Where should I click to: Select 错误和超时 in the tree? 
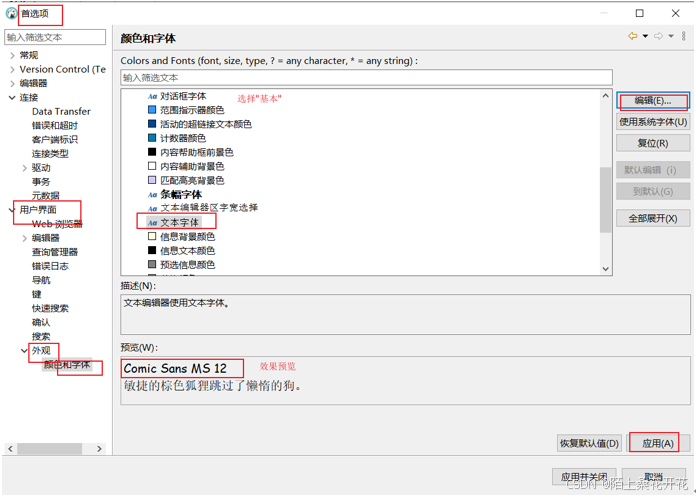click(55, 126)
